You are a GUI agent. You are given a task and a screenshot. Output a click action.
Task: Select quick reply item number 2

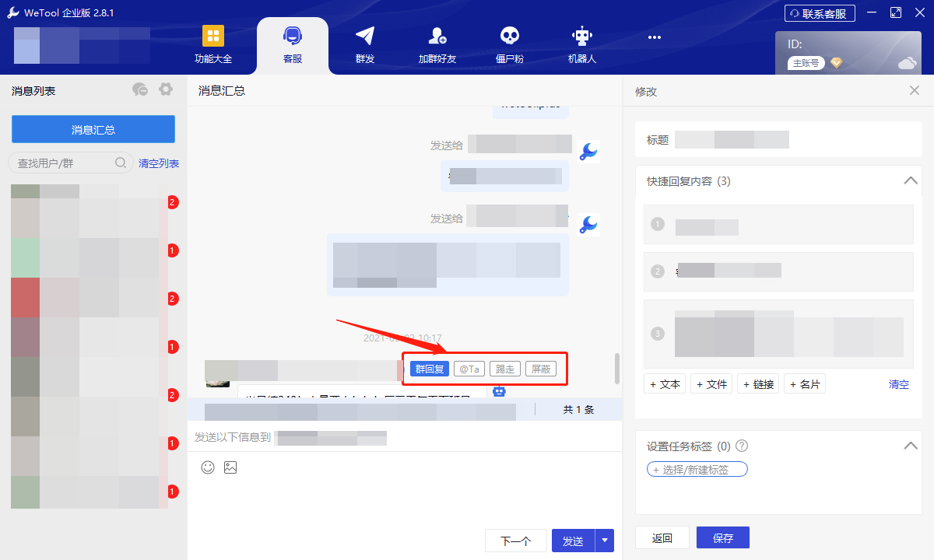point(778,271)
